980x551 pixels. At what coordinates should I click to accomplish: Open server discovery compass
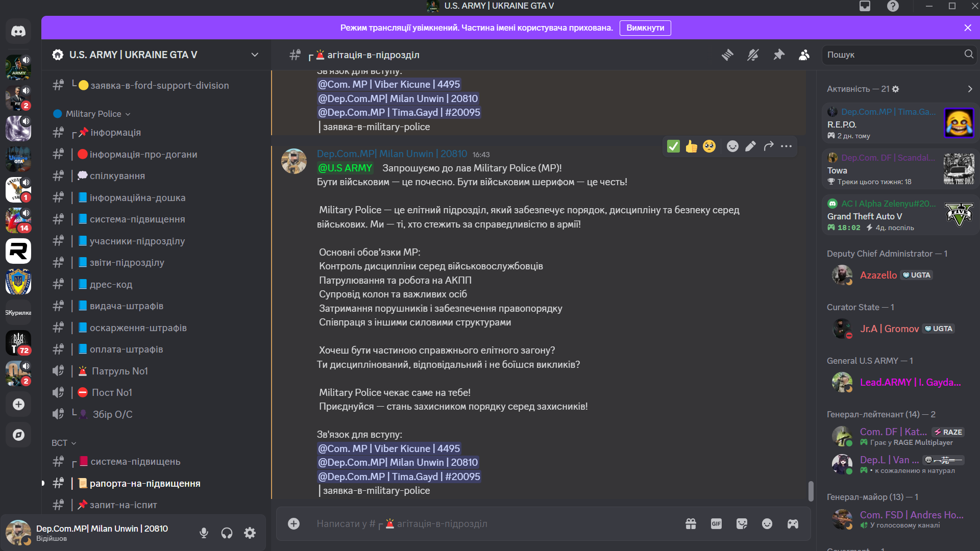[x=18, y=435]
